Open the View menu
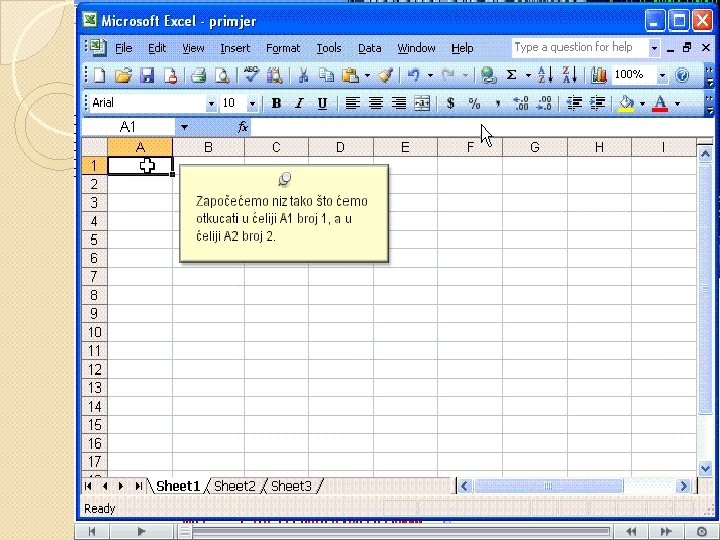The height and width of the screenshot is (540, 720). click(x=193, y=48)
